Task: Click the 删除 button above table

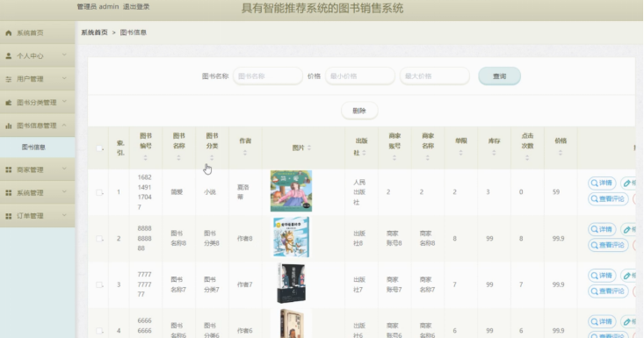Action: (359, 111)
